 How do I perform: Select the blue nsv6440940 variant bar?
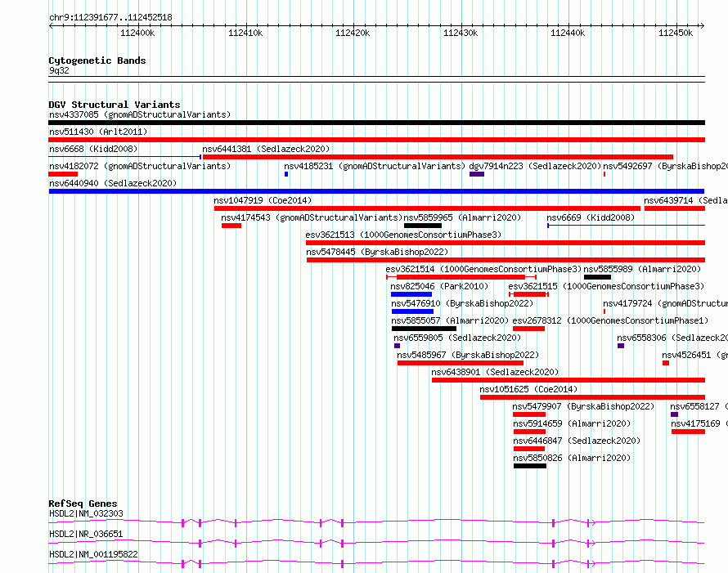coord(376,191)
